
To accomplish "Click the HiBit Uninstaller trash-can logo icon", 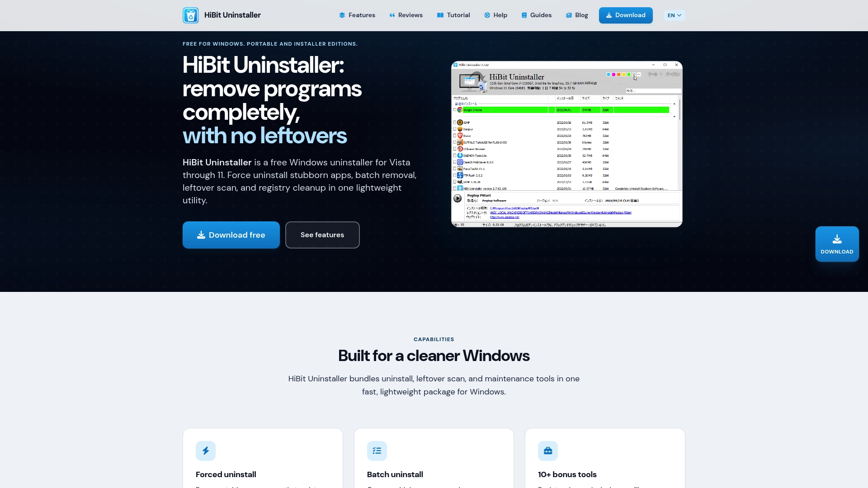I will coord(190,15).
